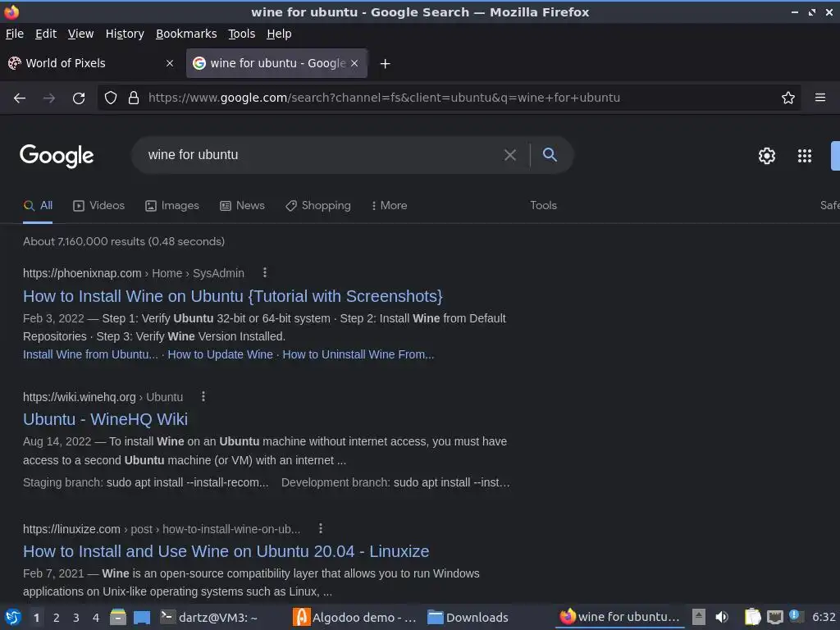
Task: Open the Google apps grid
Action: [804, 155]
